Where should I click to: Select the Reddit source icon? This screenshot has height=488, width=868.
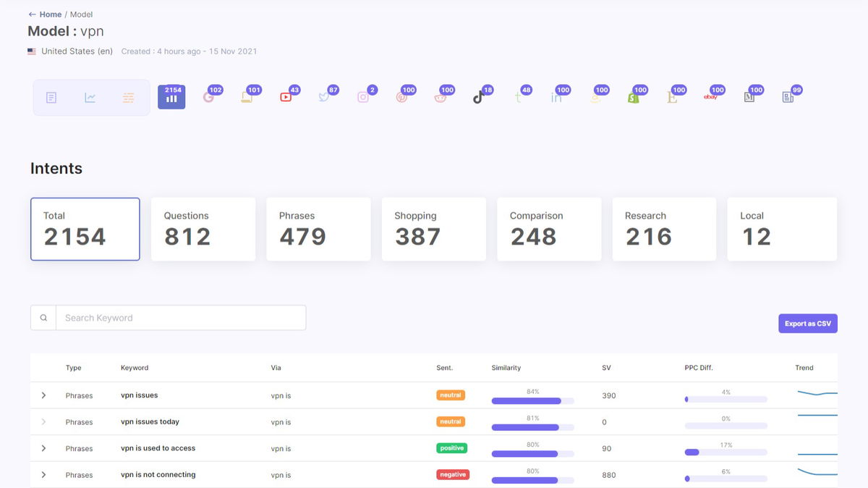point(440,97)
